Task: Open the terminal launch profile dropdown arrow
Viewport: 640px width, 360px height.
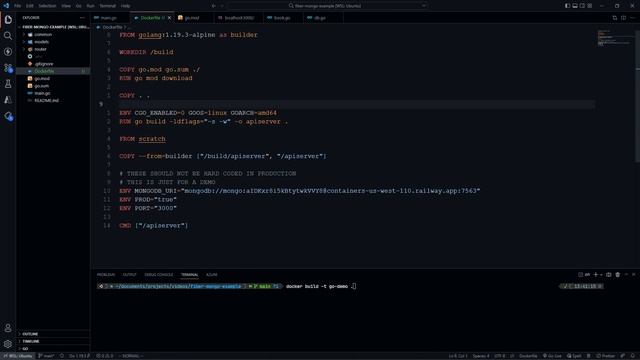Action: 601,275
